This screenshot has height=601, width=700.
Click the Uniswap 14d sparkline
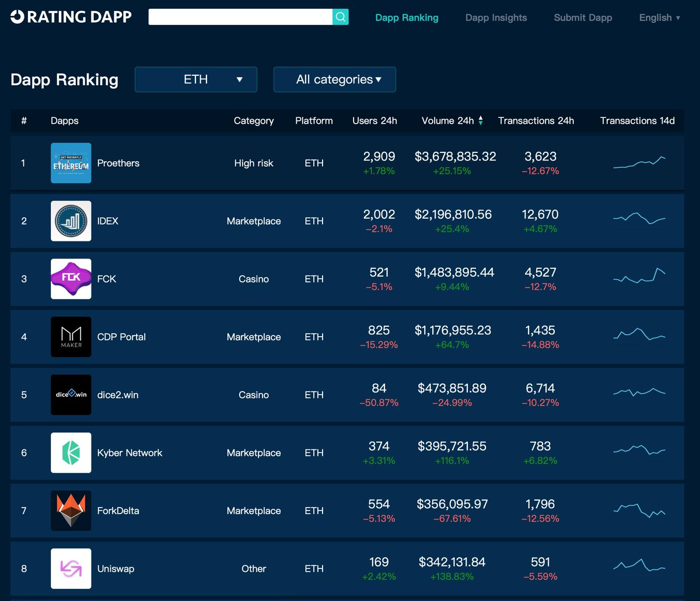639,565
